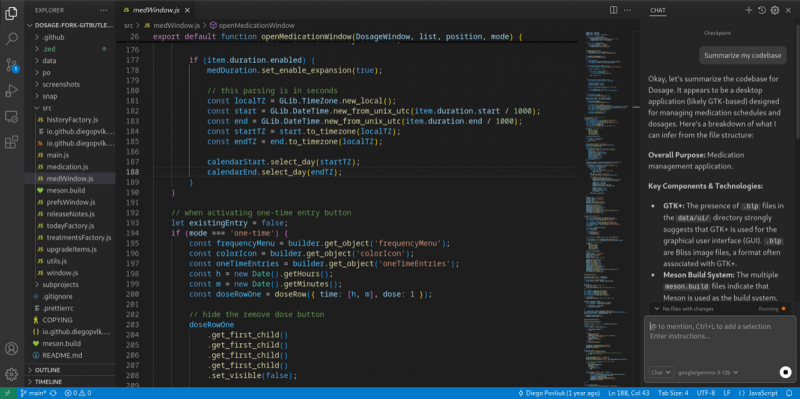Click src in the breadcrumb
This screenshot has width=800, height=399.
tap(129, 25)
